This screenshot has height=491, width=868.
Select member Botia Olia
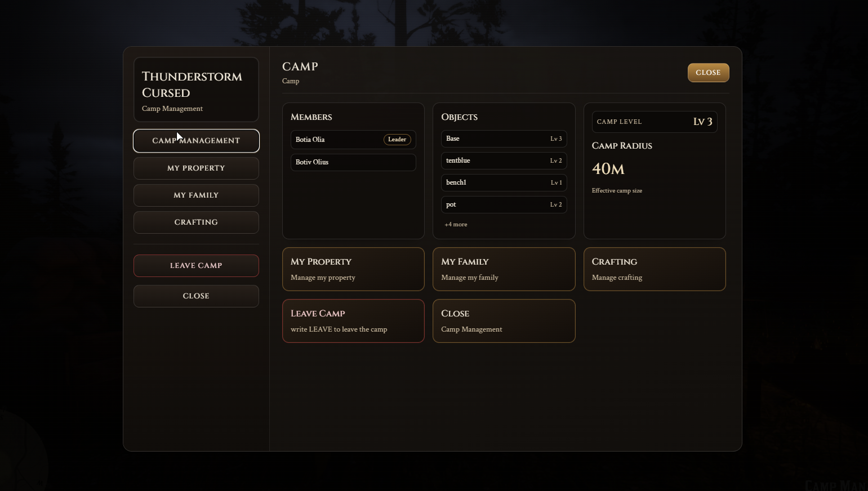(353, 140)
